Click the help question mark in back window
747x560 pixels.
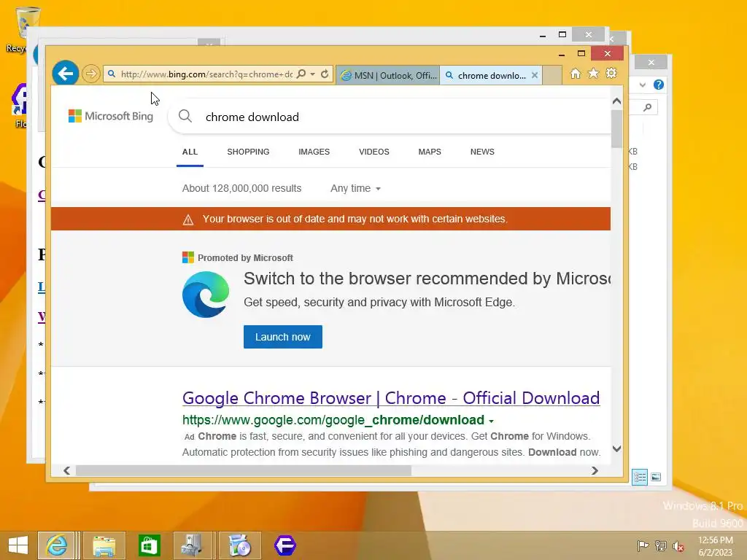tap(659, 85)
